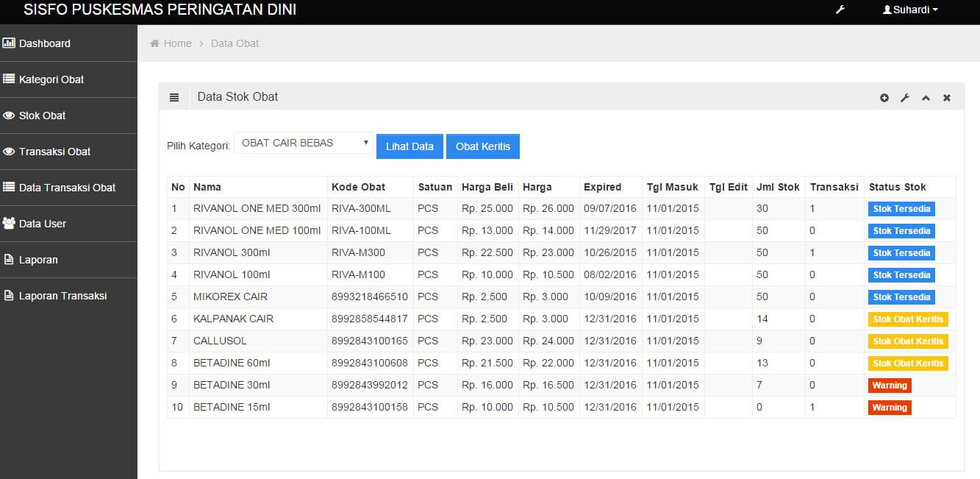Viewport: 980px width, 479px height.
Task: Click harga beli Rp. 22.500
Action: [x=487, y=252]
